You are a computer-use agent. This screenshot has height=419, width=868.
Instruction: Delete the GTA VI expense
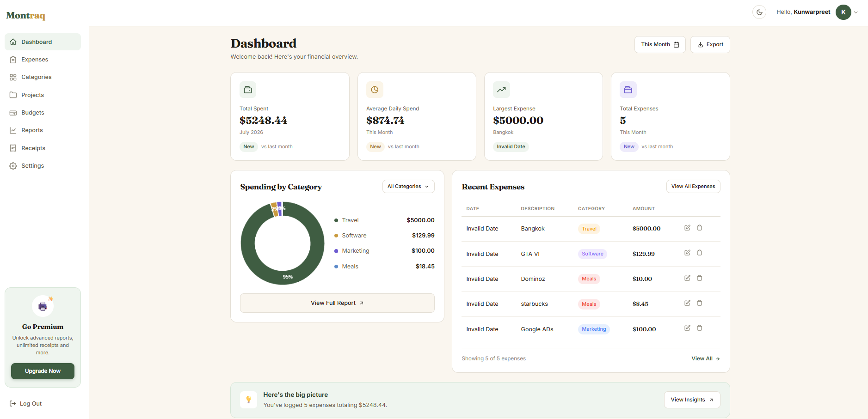(699, 253)
